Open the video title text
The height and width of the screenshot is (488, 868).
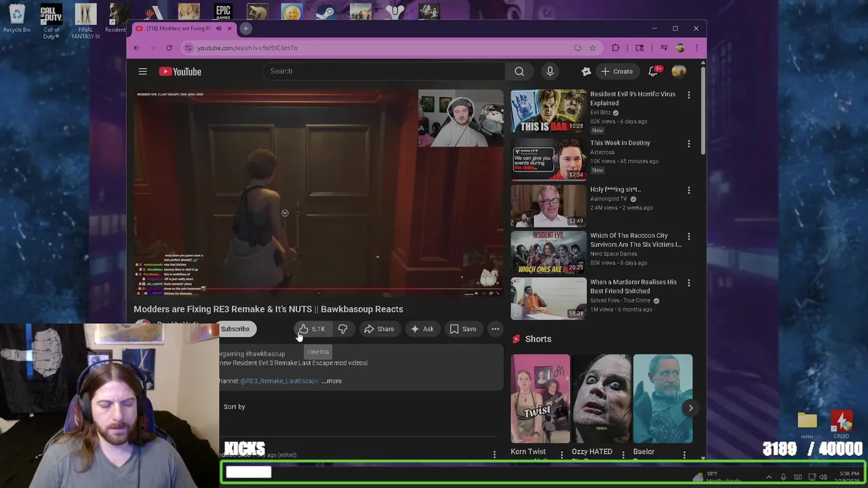(269, 309)
